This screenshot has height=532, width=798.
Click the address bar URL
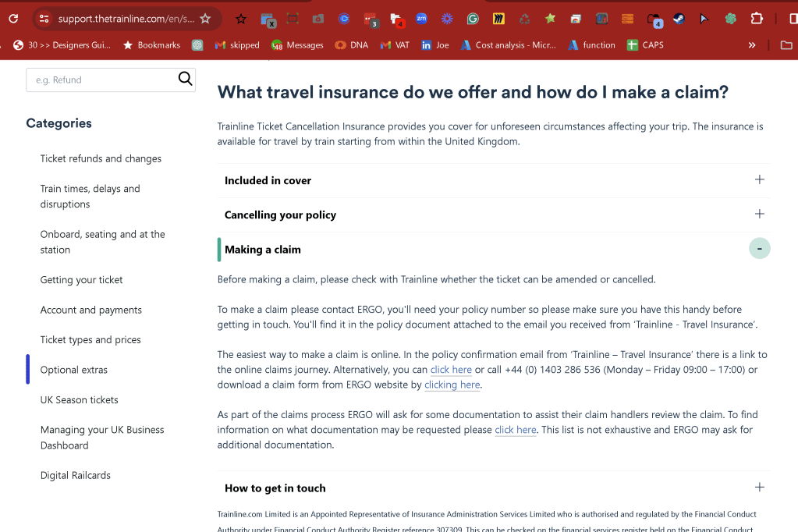point(126,19)
